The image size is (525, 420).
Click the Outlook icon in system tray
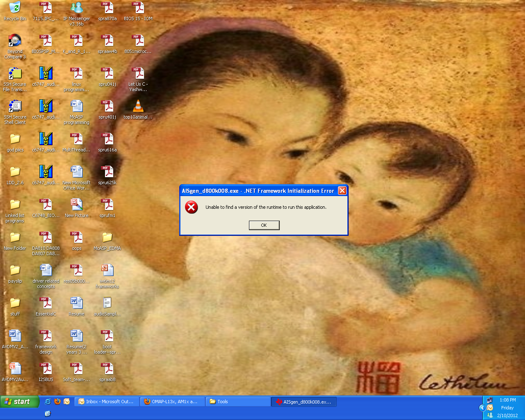[490, 408]
